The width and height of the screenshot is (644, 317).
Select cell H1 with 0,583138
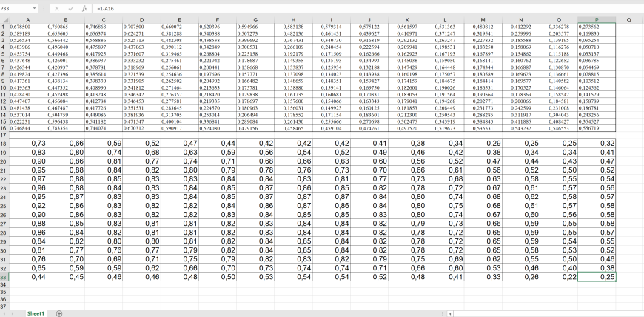[x=293, y=26]
